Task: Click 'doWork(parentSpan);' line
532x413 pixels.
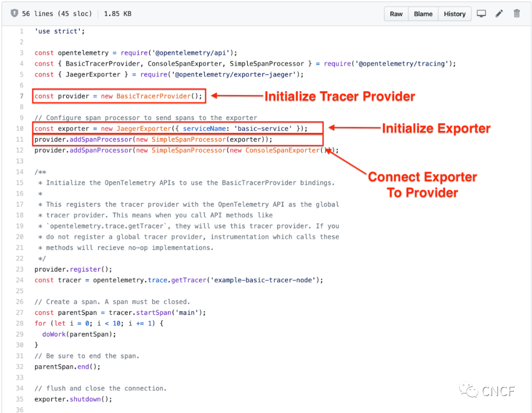Action: (79, 334)
